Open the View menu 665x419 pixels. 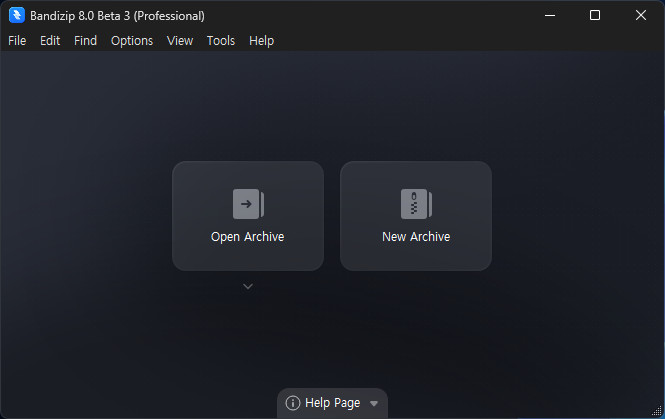point(180,41)
